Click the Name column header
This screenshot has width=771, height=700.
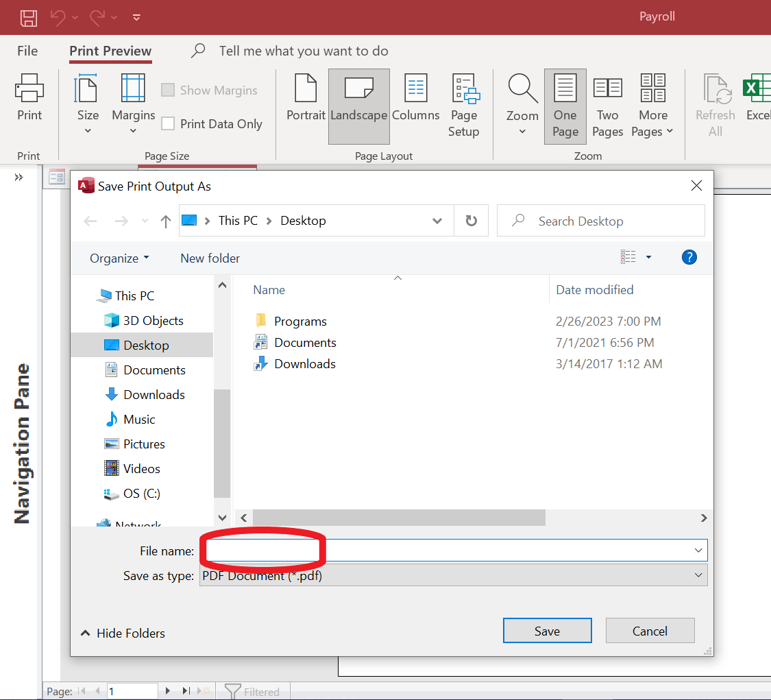tap(269, 290)
